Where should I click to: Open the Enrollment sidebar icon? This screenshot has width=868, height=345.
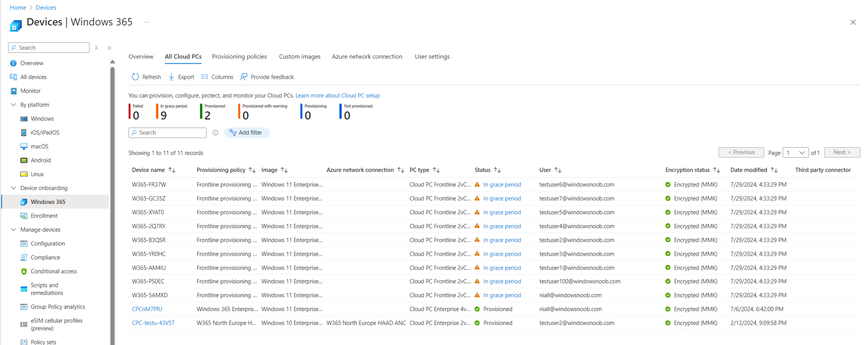click(x=24, y=216)
